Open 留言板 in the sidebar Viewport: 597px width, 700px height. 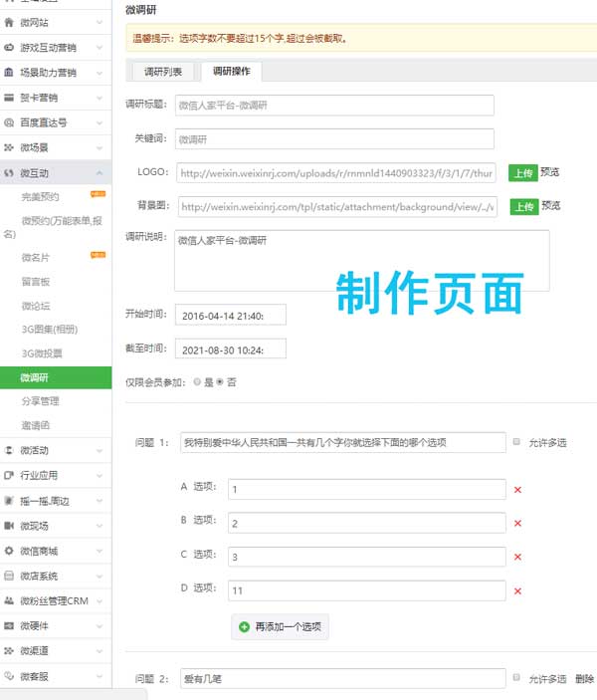pyautogui.click(x=35, y=282)
